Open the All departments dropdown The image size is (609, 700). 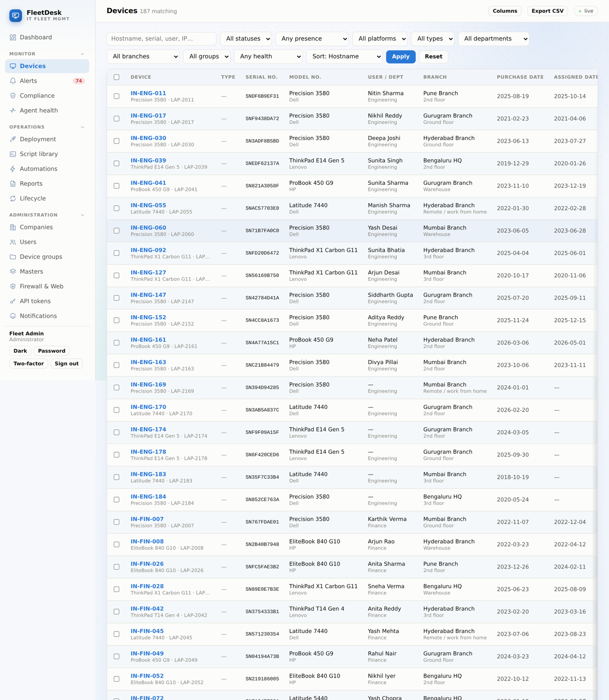(x=493, y=39)
